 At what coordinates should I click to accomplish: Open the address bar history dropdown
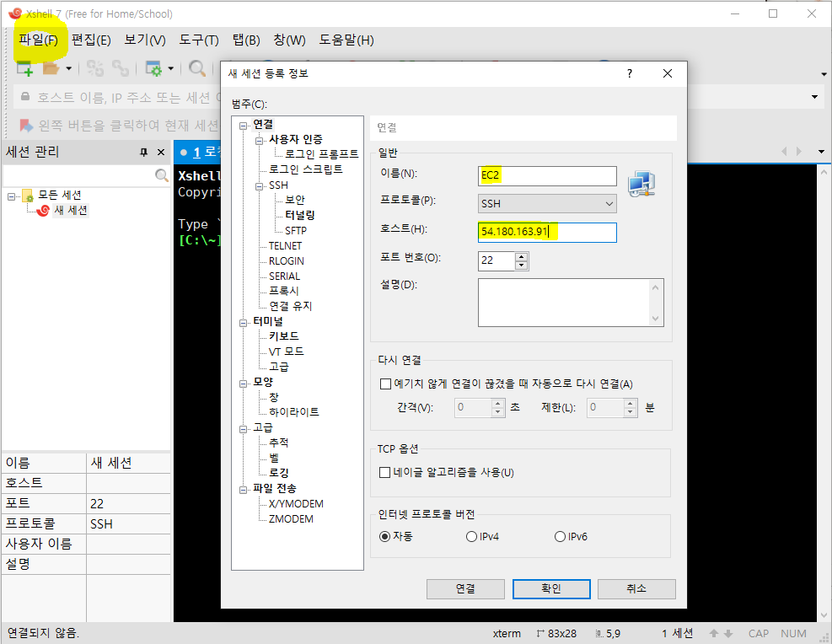(x=814, y=97)
